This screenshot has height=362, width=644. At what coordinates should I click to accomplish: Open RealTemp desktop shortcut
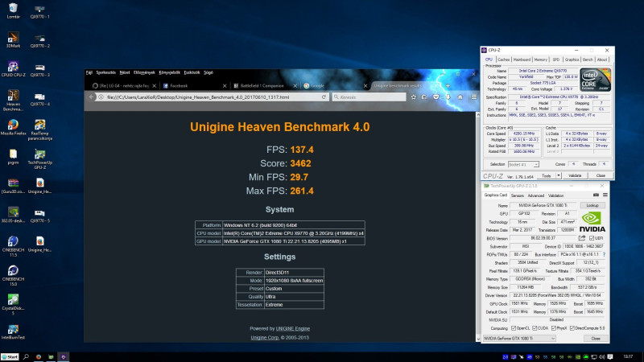pos(39,130)
